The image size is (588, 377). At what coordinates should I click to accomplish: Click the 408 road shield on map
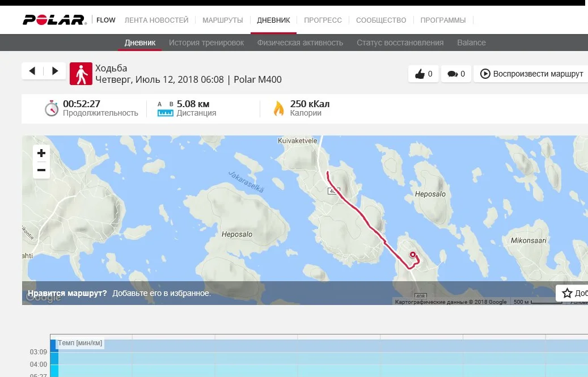click(x=420, y=296)
